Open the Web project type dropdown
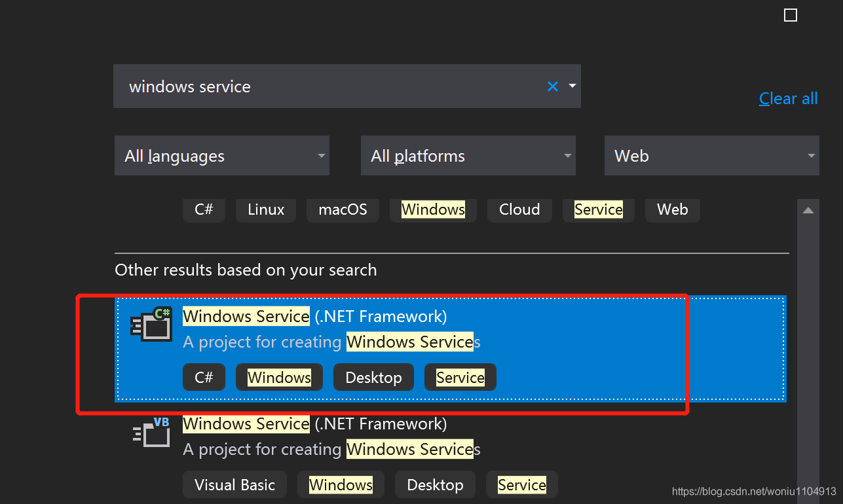This screenshot has height=504, width=843. coord(711,155)
